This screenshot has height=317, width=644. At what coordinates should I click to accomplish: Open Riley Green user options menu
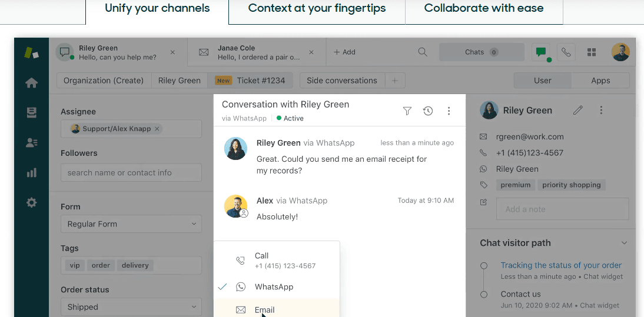tap(601, 110)
